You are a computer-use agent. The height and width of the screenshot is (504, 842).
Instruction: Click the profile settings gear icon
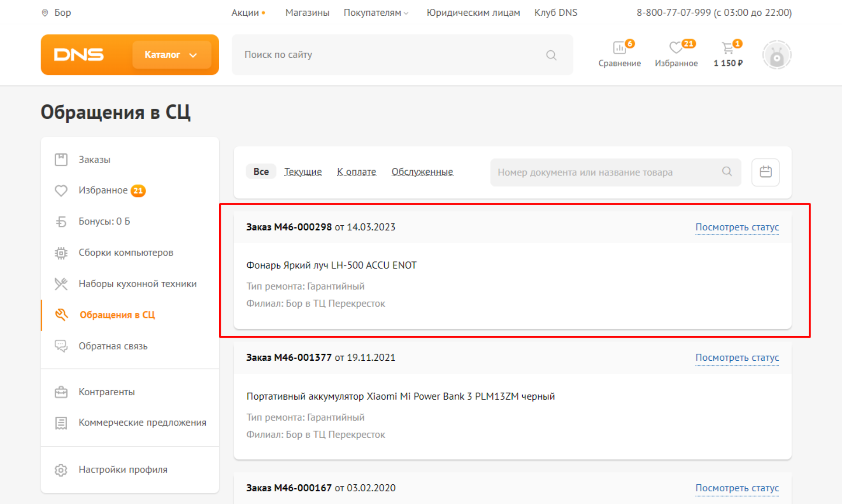click(x=61, y=470)
